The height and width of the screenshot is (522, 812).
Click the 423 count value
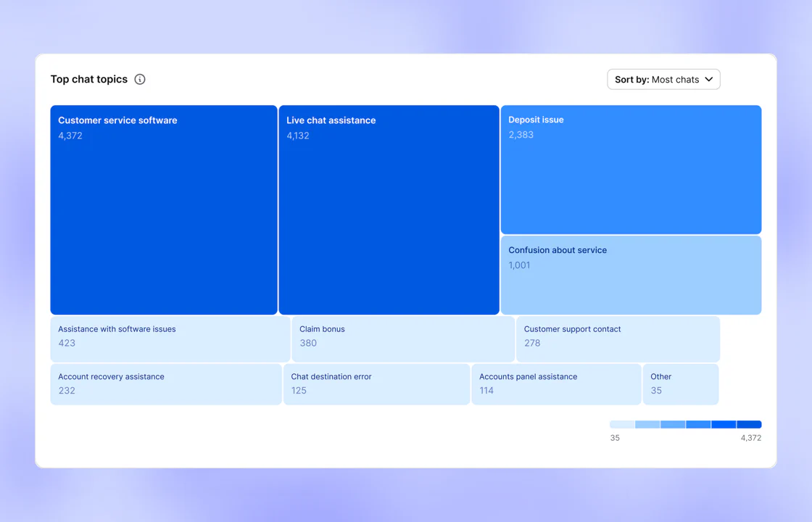point(66,343)
